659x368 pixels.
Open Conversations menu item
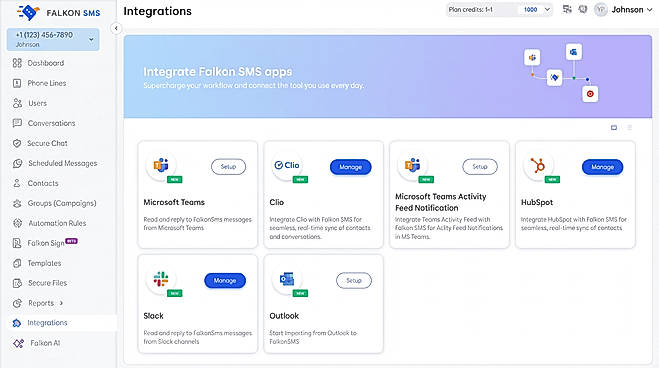[51, 123]
